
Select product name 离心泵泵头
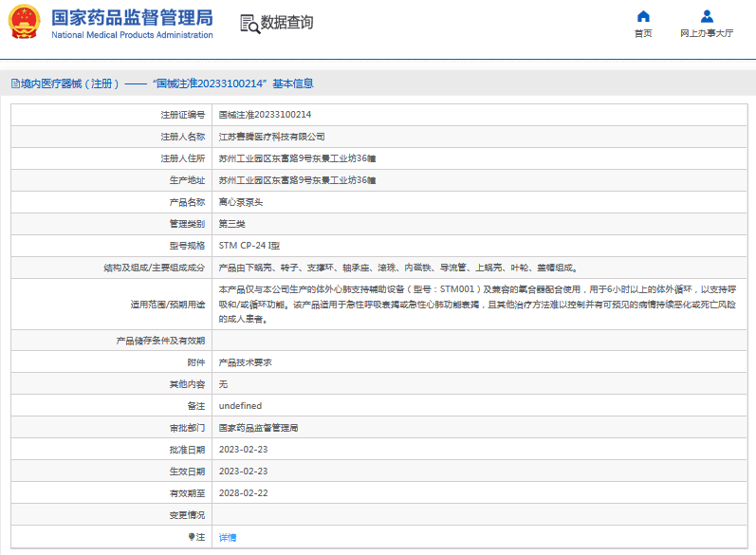coord(241,202)
